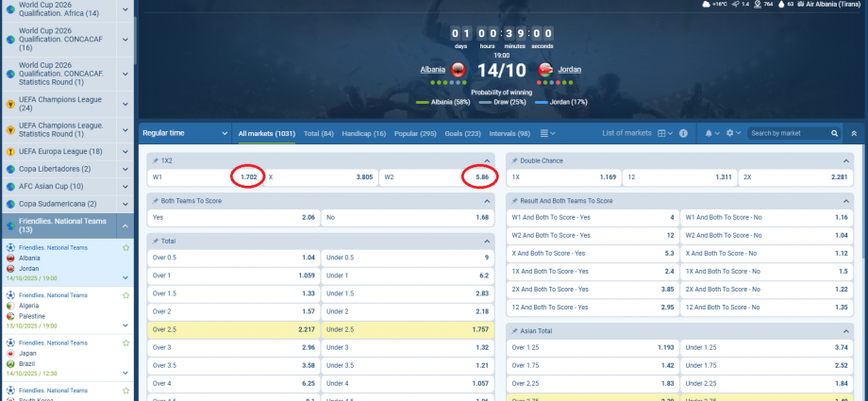Collapse the Asian Total section
Viewport: 868px width, 401px height.
tap(846, 330)
